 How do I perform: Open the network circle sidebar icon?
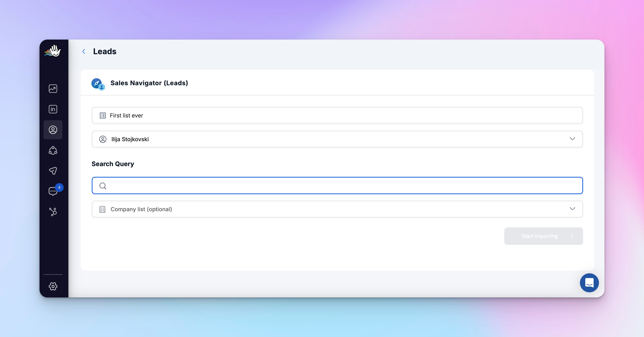click(x=53, y=150)
